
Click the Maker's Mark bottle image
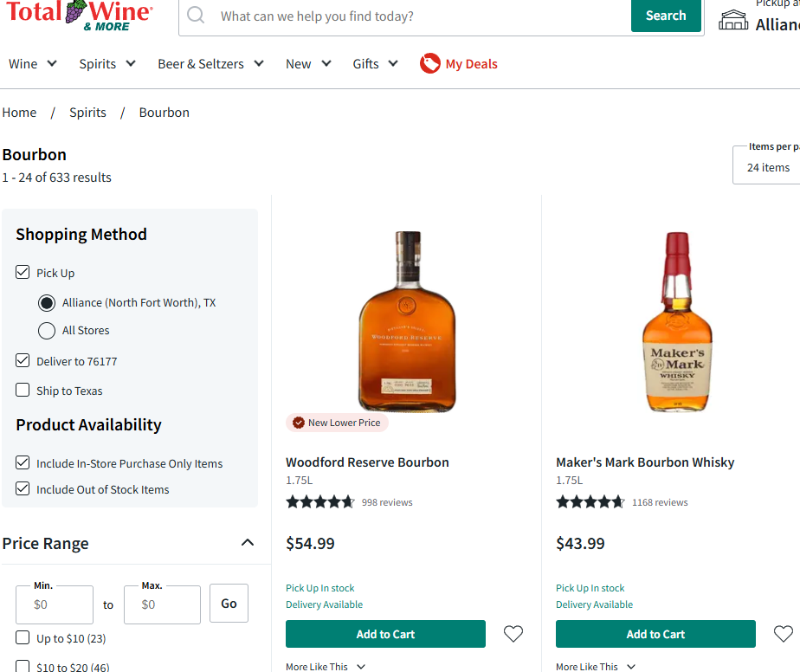677,321
